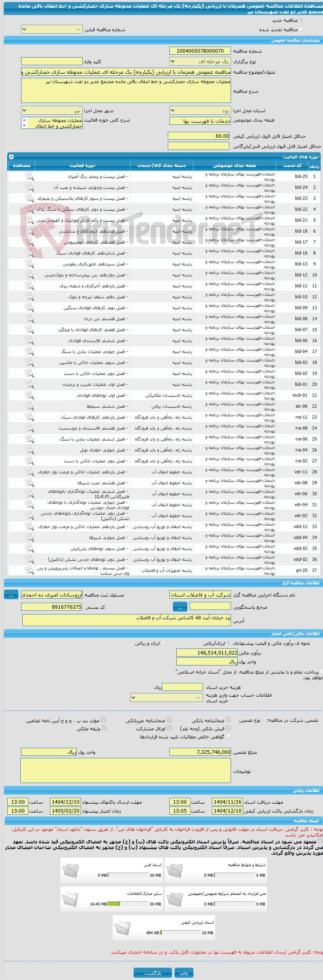Click the شماره مناقصه field
The width and height of the screenshot is (323, 980).
200,51
